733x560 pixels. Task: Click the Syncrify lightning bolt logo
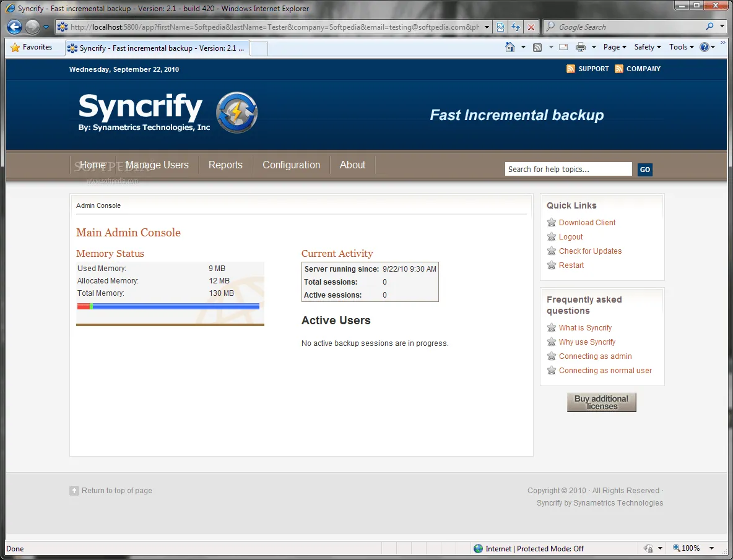[x=236, y=113]
